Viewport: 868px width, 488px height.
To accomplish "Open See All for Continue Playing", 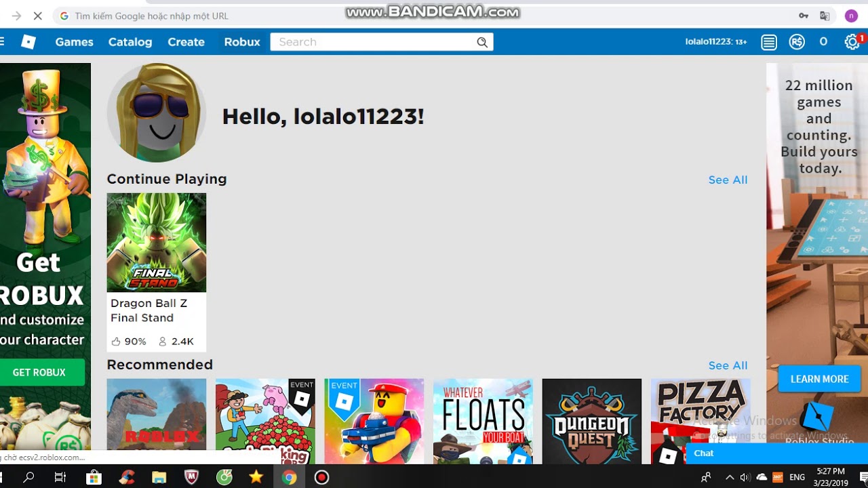I will pyautogui.click(x=728, y=180).
